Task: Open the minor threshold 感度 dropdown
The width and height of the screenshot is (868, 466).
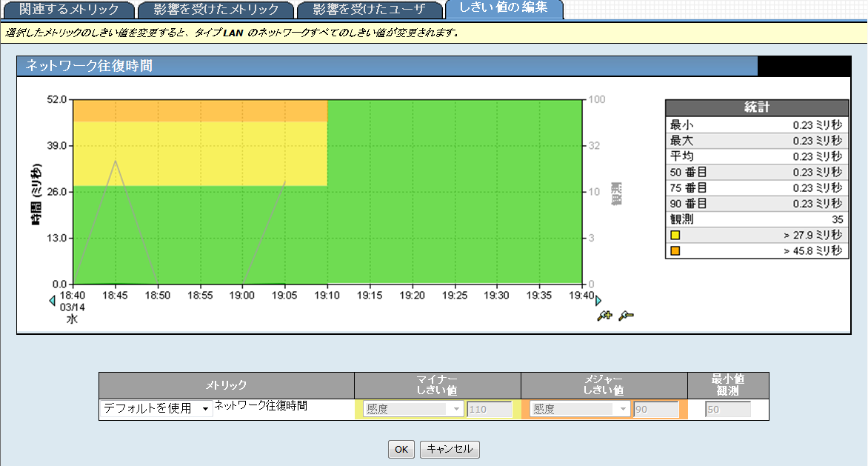Action: pos(413,409)
